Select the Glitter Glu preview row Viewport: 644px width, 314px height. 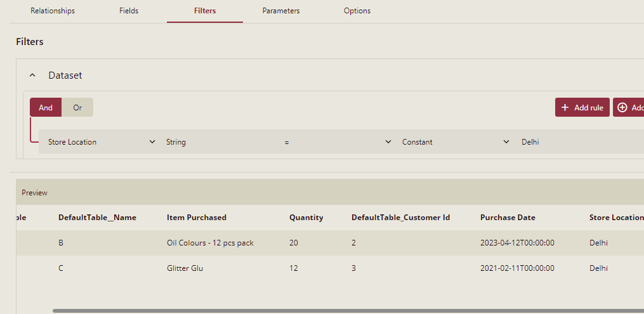click(185, 268)
